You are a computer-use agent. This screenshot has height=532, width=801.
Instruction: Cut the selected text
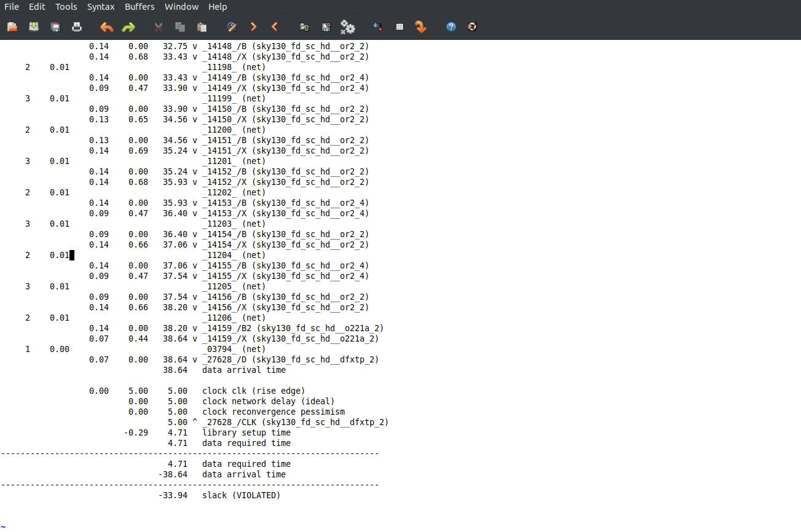coord(158,27)
